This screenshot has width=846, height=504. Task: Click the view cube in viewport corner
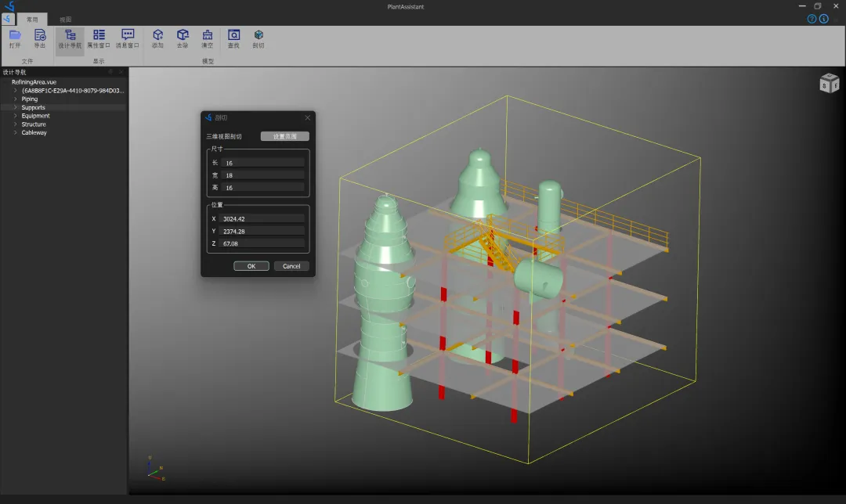coord(830,82)
